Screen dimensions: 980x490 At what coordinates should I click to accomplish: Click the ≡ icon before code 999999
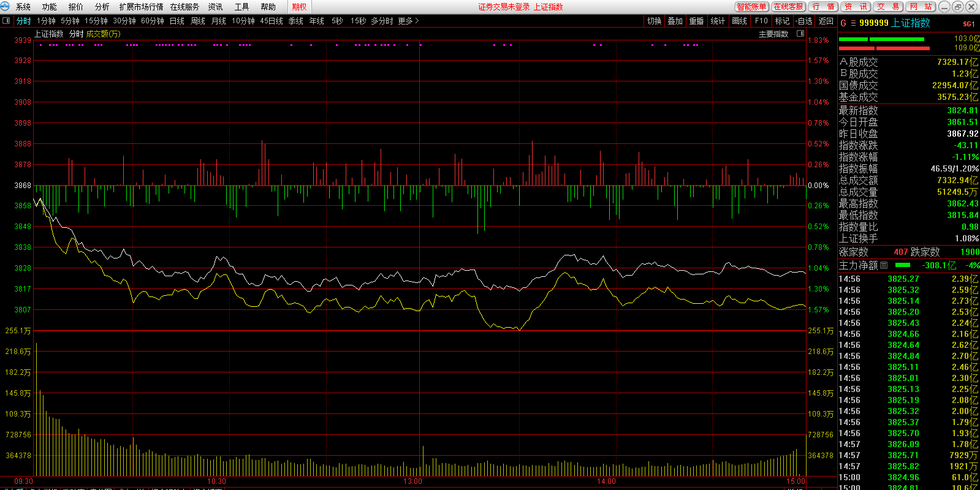(853, 23)
